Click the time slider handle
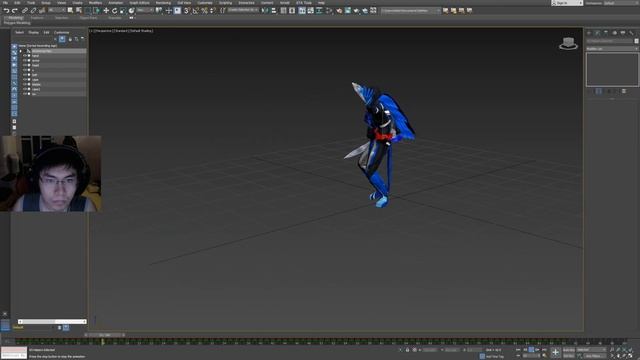 point(105,335)
